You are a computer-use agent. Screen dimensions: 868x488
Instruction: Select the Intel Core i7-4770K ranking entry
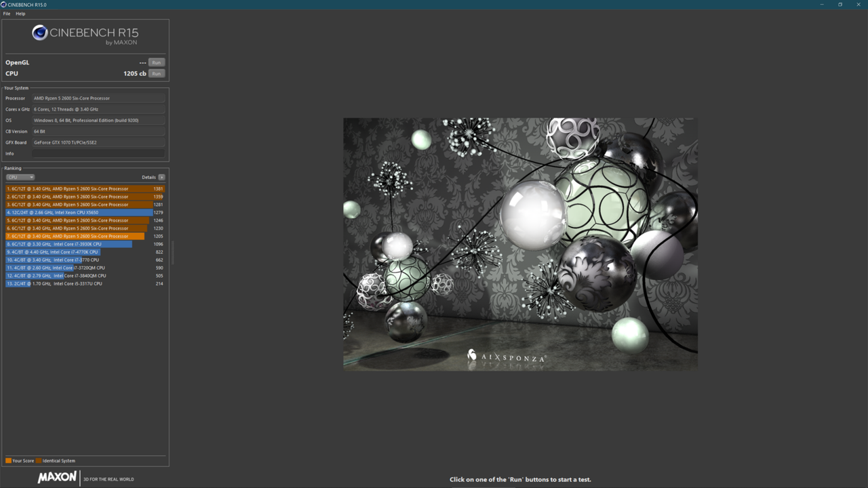click(x=85, y=252)
